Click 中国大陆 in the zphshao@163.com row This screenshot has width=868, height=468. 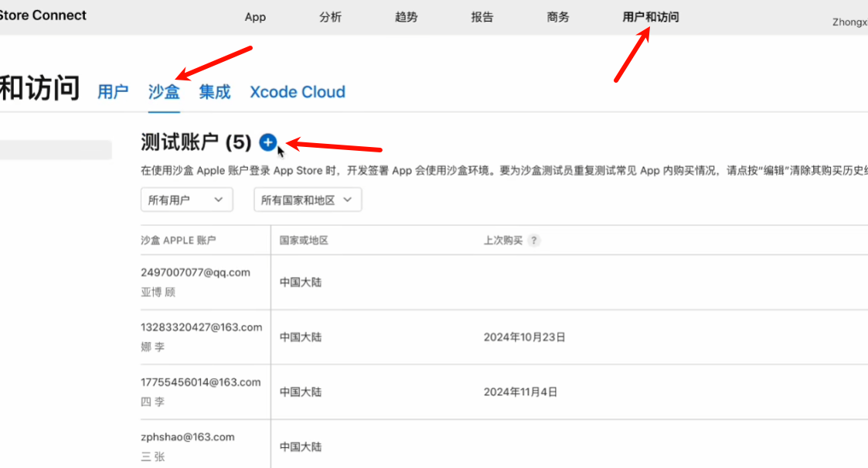301,447
